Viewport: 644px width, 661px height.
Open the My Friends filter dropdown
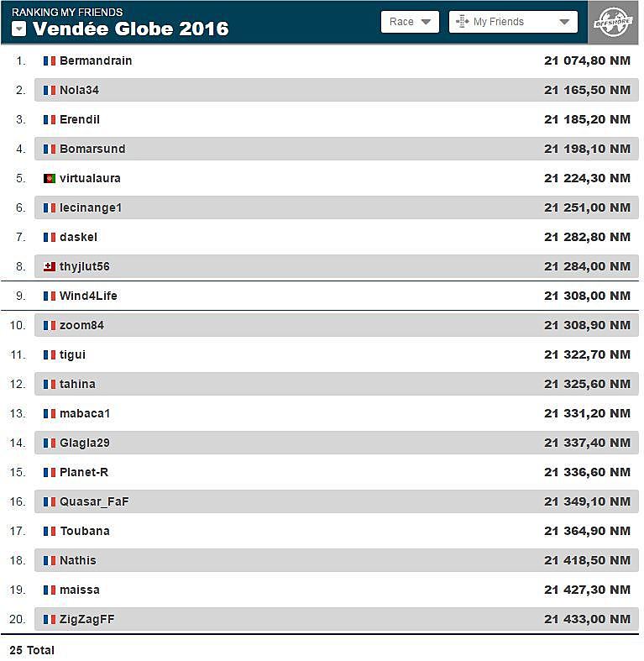513,22
